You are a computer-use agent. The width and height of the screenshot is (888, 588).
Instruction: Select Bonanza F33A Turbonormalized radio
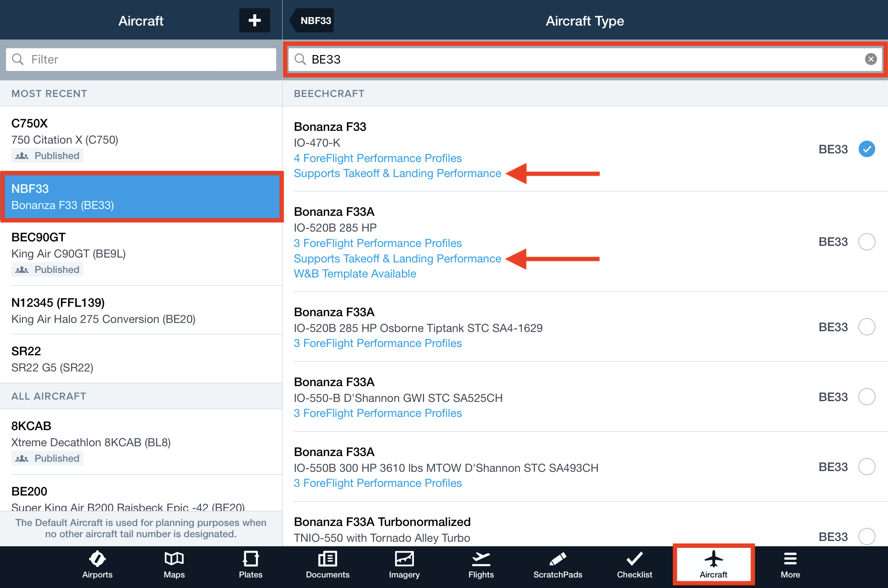point(867,536)
